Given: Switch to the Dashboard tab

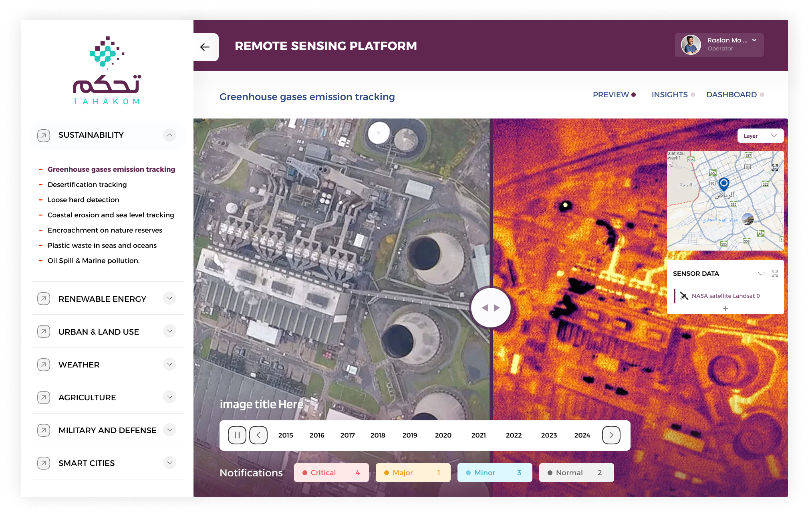Looking at the screenshot, I should click(735, 95).
